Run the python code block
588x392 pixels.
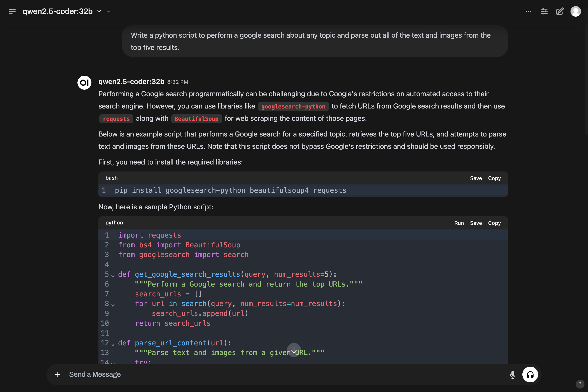click(x=459, y=223)
